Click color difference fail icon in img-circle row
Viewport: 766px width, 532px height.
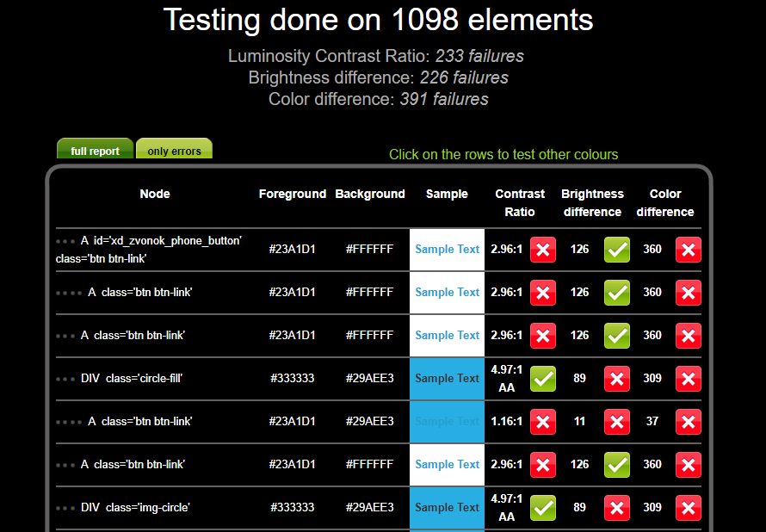[689, 508]
